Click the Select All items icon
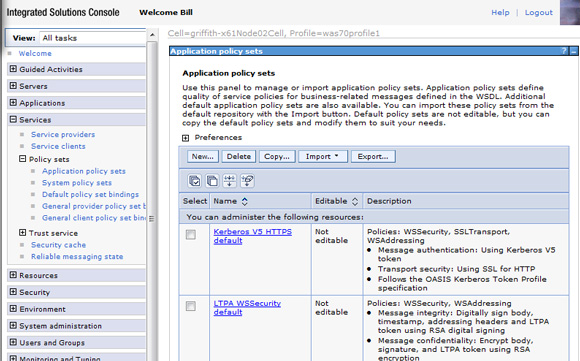Image resolution: width=580 pixels, height=361 pixels. tap(194, 181)
